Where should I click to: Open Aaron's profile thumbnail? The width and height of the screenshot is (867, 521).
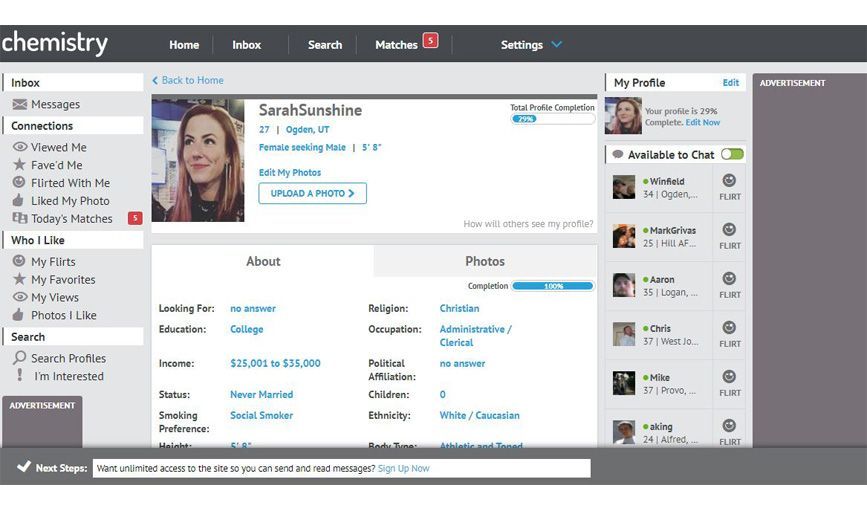point(624,285)
